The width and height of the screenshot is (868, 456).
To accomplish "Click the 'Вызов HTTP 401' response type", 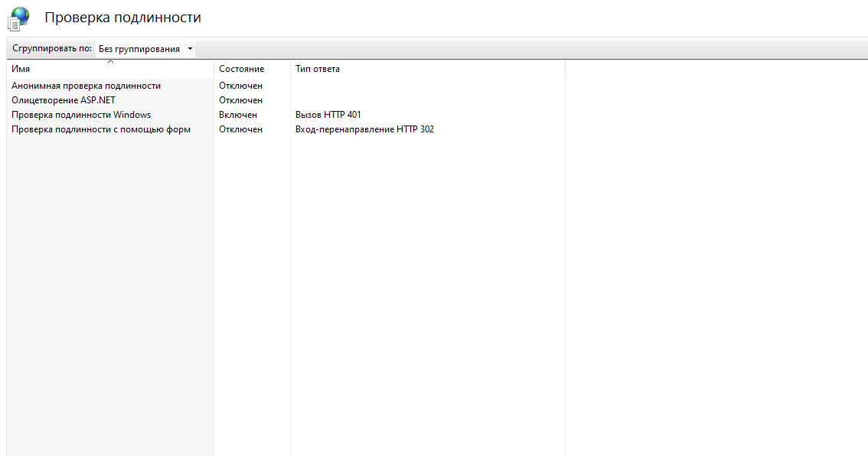I will click(328, 115).
